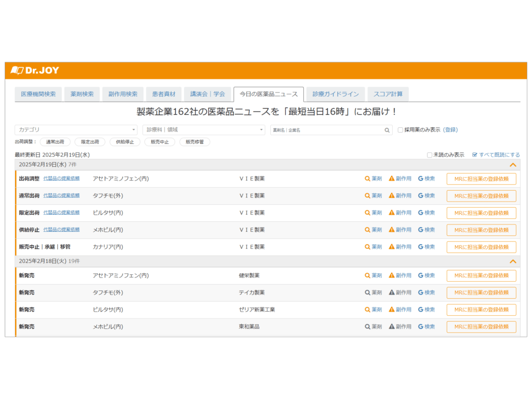Click Google 検索 icon in ピルタサ VIE製薬 row
Screen dimensions: 532x399
(421, 213)
